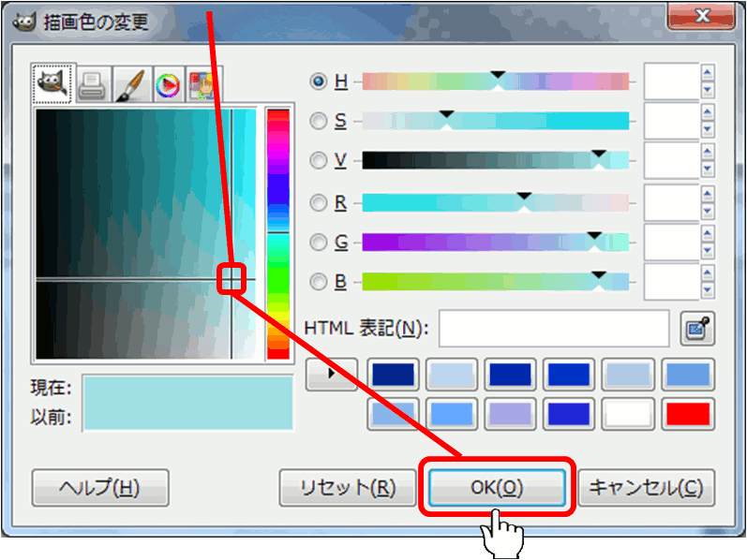
Task: Pick the red swatch in color history
Action: tap(687, 413)
